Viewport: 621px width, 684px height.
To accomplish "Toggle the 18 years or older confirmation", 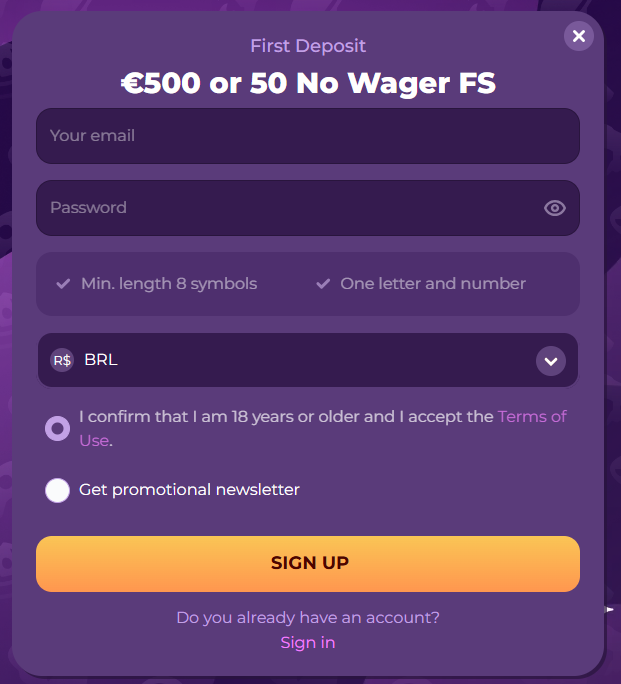I will (58, 428).
